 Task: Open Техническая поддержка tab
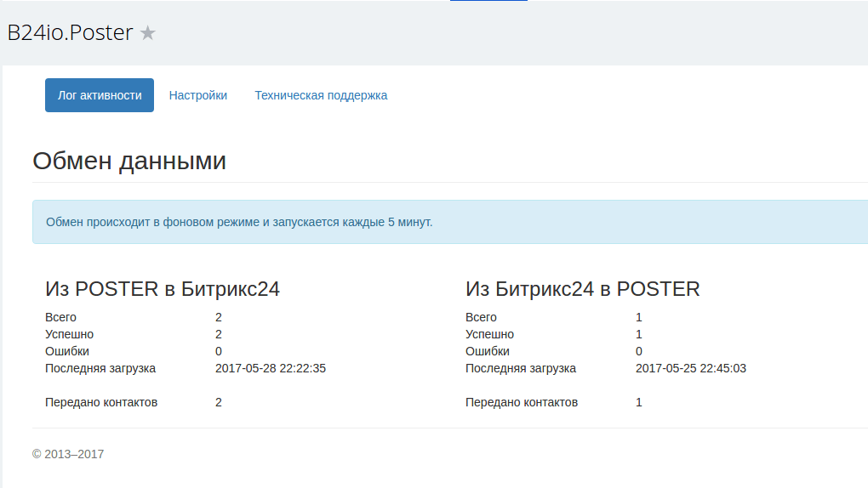click(x=321, y=95)
